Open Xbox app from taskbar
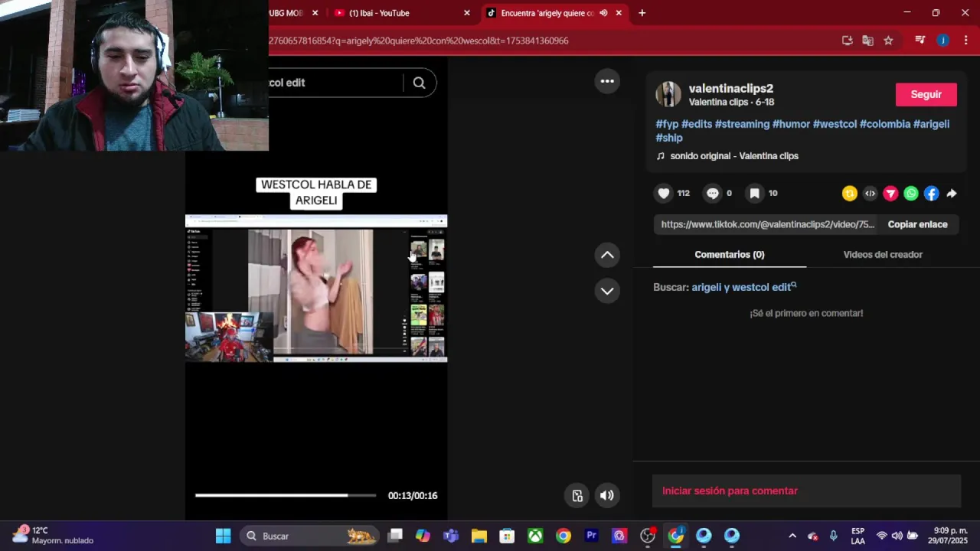 (535, 536)
